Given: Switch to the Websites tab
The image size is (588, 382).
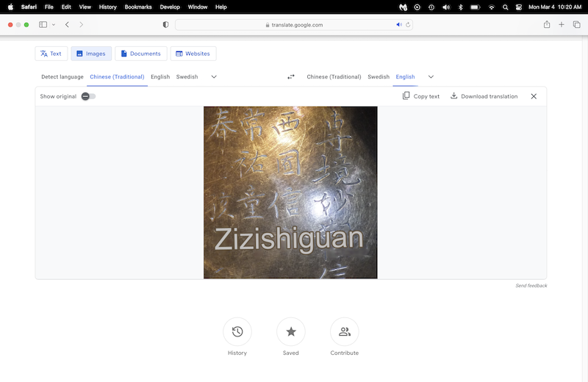Looking at the screenshot, I should click(193, 54).
